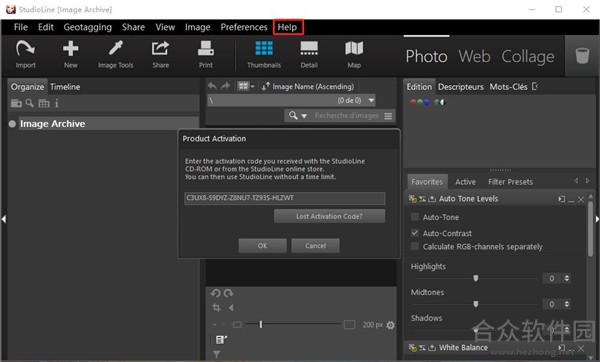600x362 pixels.
Task: Click the largest thumbnail size icon
Action: [349, 324]
